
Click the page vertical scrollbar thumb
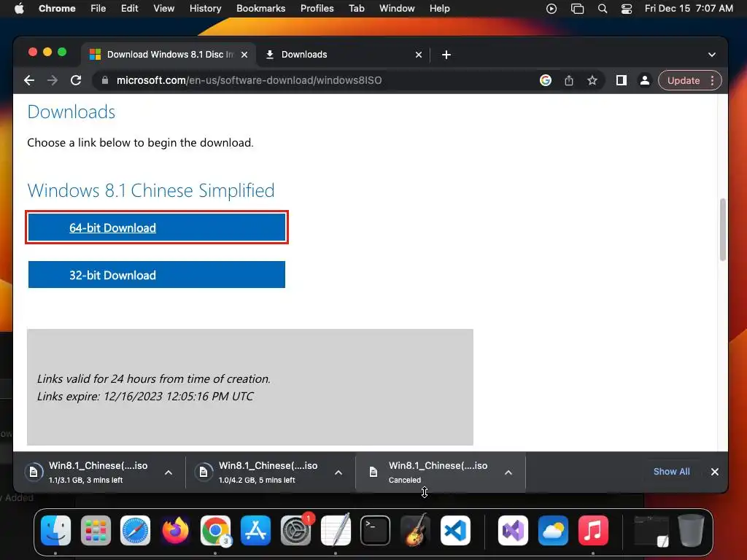pos(723,229)
